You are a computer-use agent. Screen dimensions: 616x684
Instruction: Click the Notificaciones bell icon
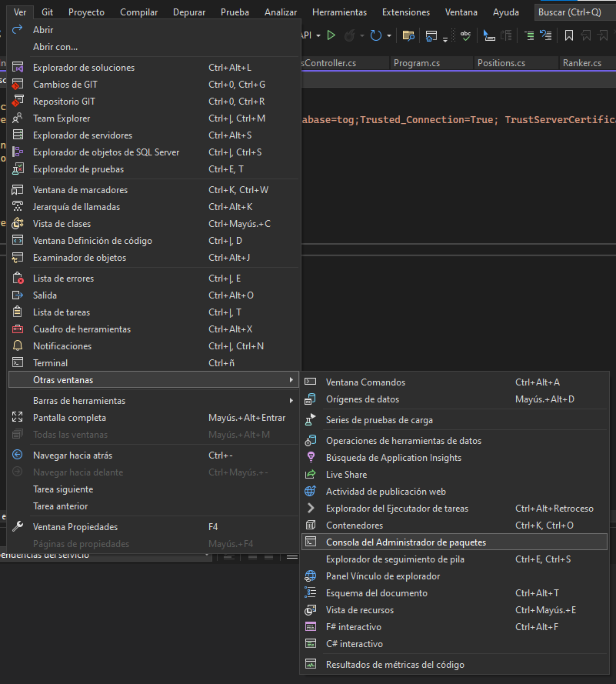tap(18, 345)
